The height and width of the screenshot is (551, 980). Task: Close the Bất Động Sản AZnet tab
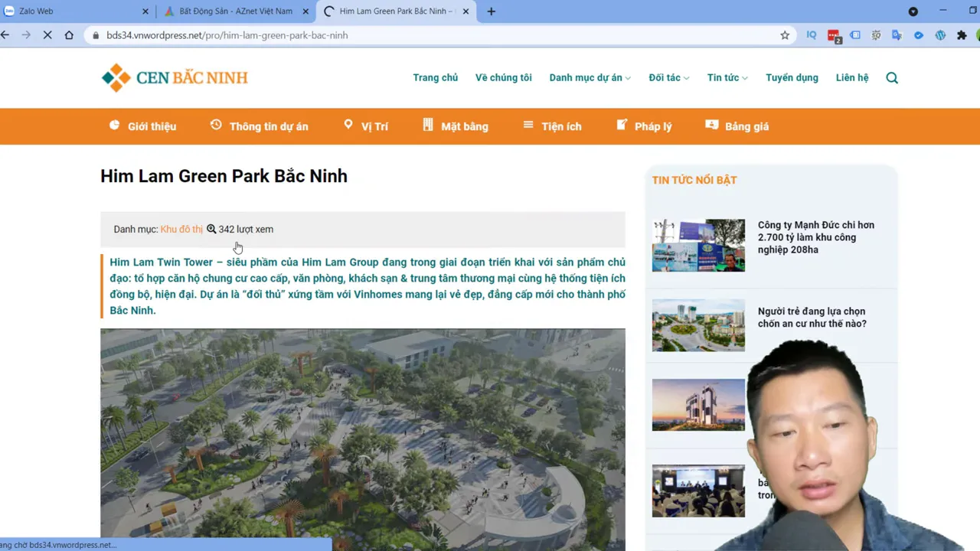pyautogui.click(x=305, y=11)
